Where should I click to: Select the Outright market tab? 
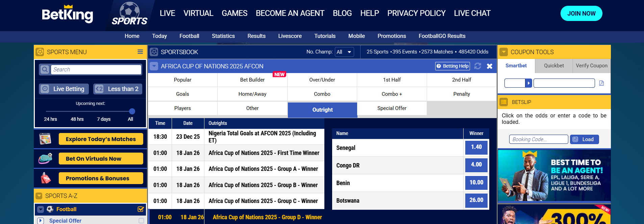point(322,110)
